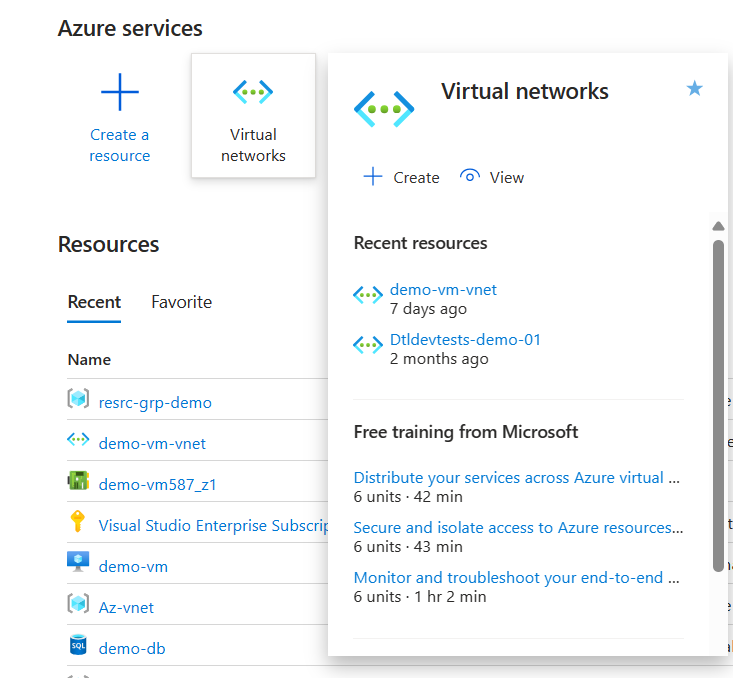The width and height of the screenshot is (733, 678).
Task: Open the Monitor and troubleshoot training link
Action: click(x=516, y=578)
